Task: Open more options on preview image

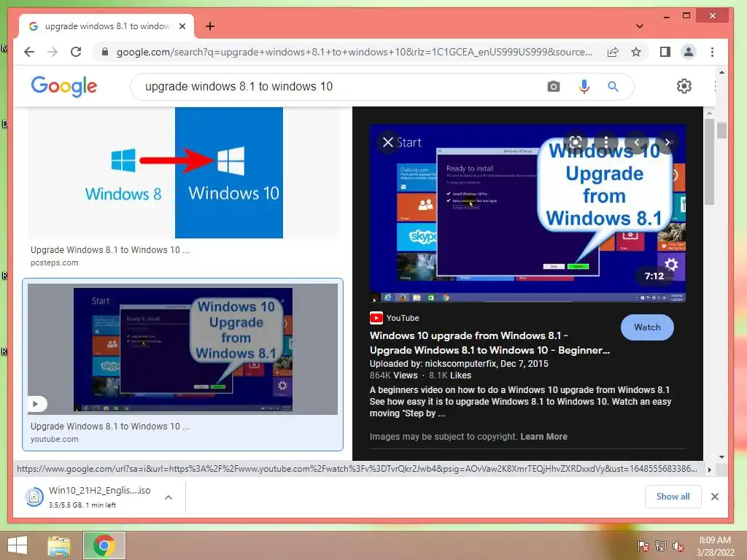Action: click(606, 142)
